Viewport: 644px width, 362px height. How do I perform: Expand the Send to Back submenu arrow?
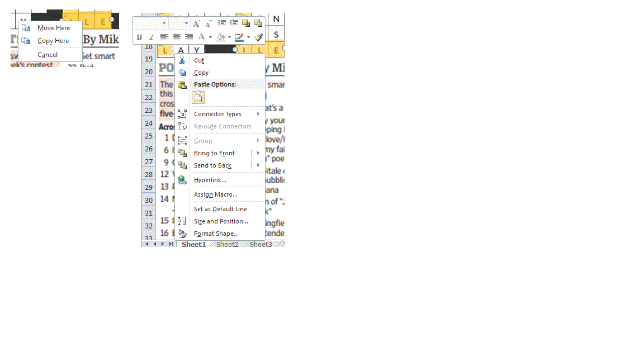258,165
